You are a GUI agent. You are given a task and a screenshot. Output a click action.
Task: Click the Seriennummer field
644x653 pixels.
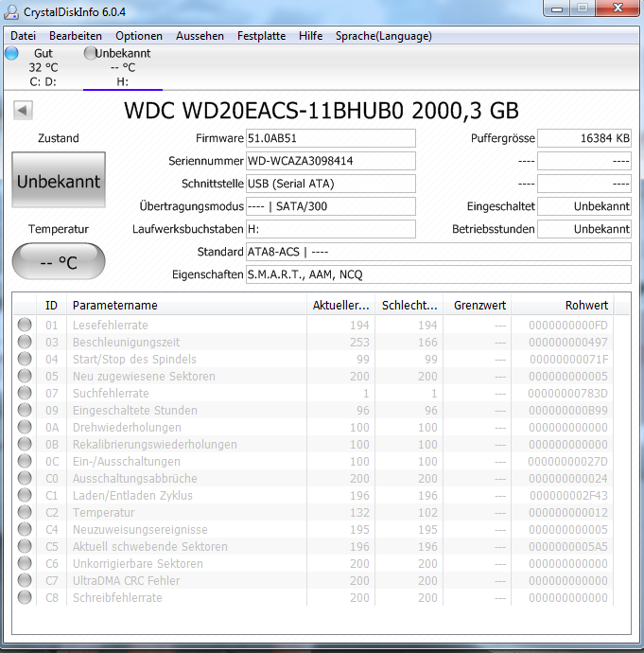331,161
